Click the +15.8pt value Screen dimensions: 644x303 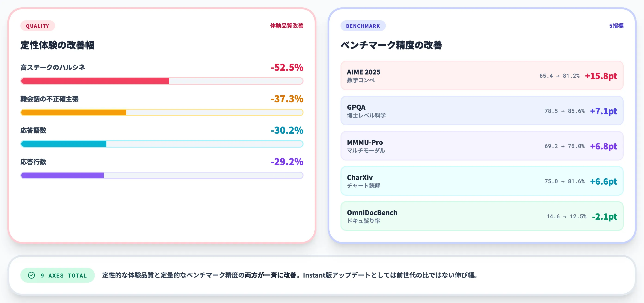(x=601, y=76)
